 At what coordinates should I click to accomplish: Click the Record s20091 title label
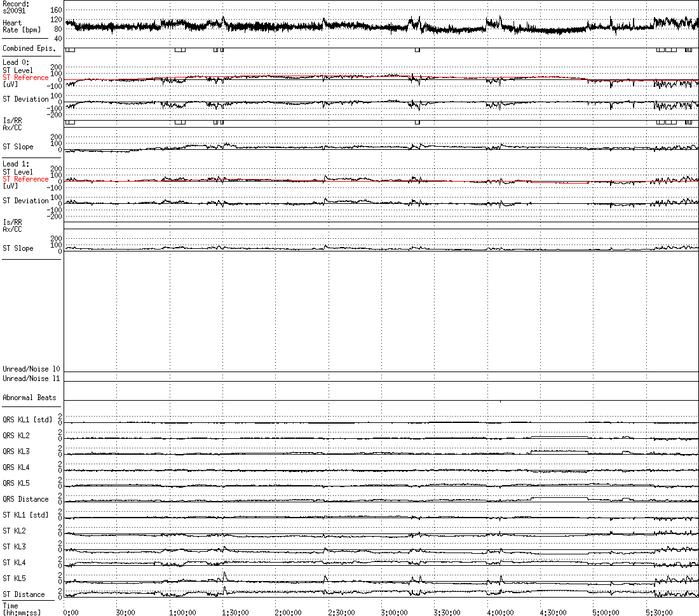coord(16,7)
